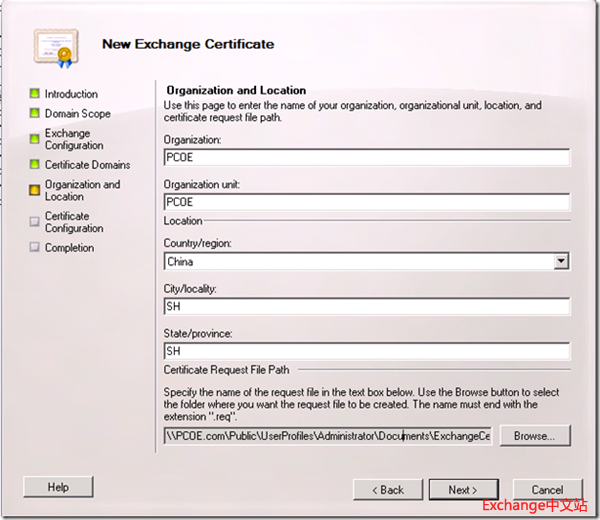600x520 pixels.
Task: Click the 'Certificate Request File Path' section label
Action: (227, 370)
